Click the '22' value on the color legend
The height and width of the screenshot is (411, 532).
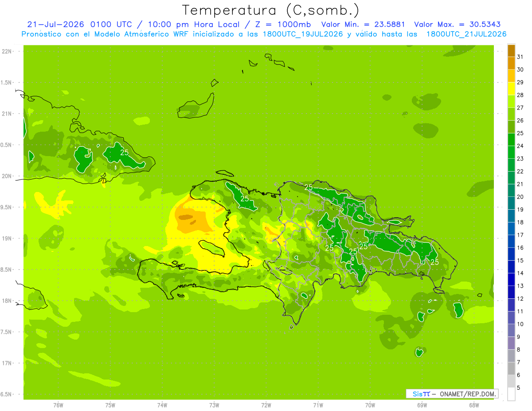point(520,171)
